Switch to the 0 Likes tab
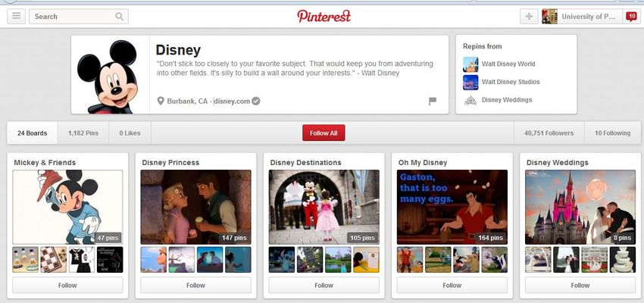This screenshot has height=303, width=644. (130, 133)
